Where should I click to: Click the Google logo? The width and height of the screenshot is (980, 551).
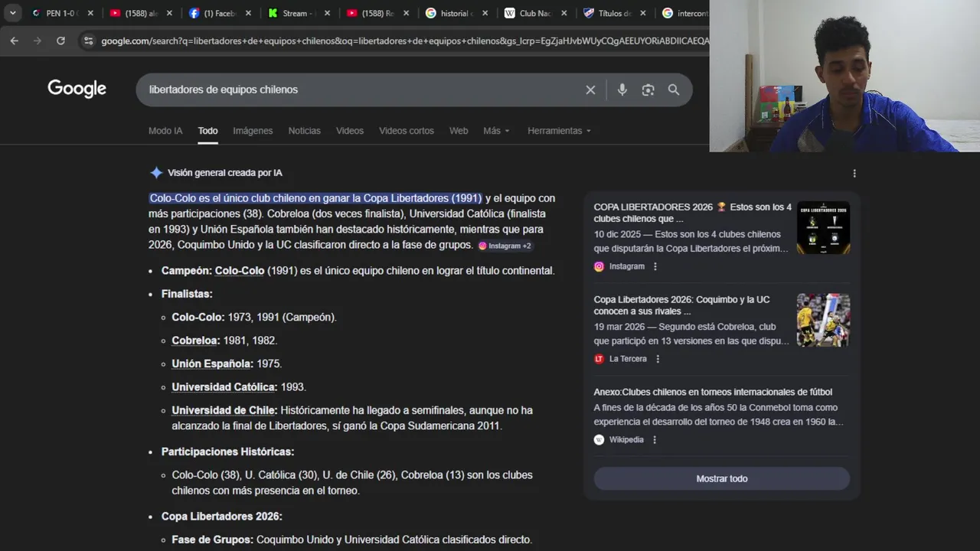[77, 89]
